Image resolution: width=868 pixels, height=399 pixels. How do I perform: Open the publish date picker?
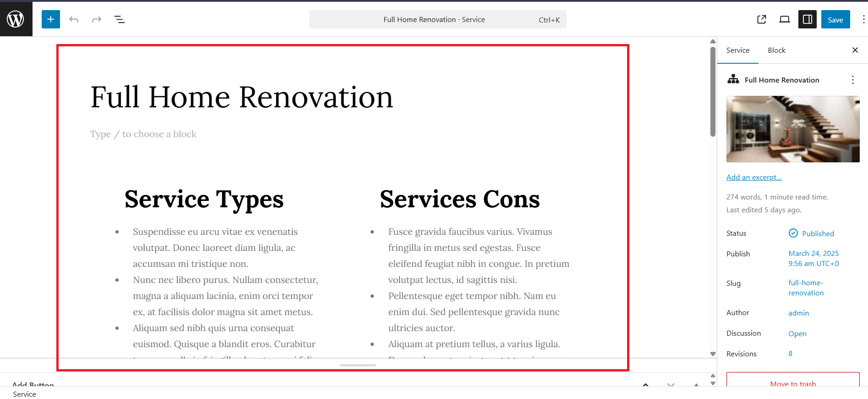pos(813,259)
